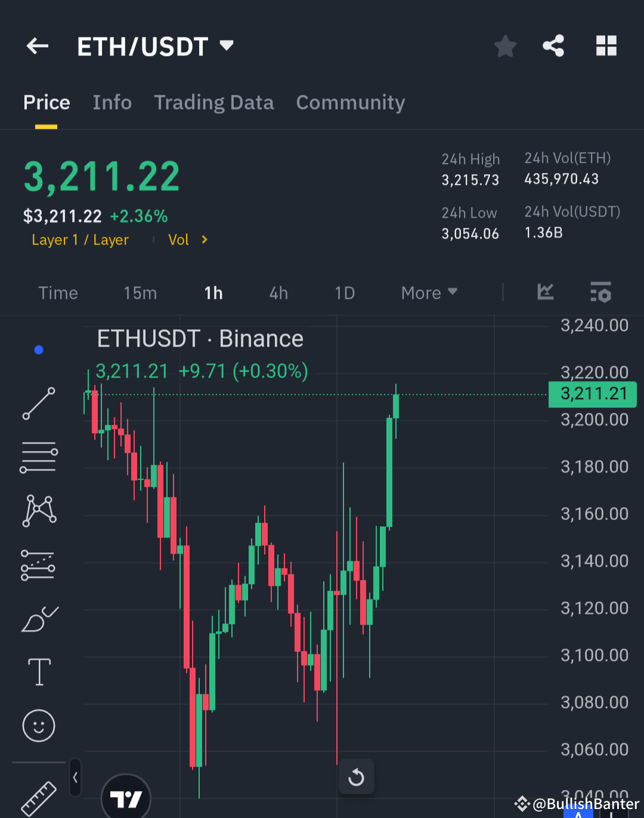Select the 15m timeframe
This screenshot has width=644, height=818.
click(140, 292)
